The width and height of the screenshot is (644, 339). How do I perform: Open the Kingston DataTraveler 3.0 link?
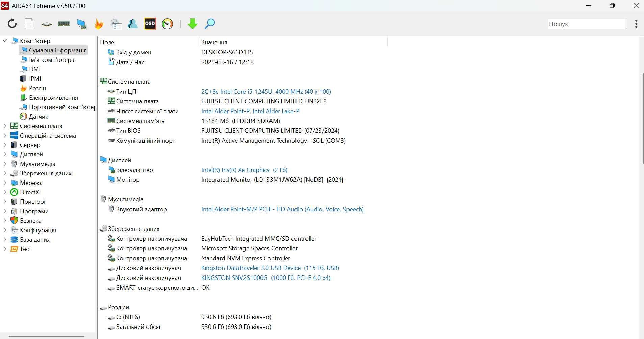click(x=270, y=268)
